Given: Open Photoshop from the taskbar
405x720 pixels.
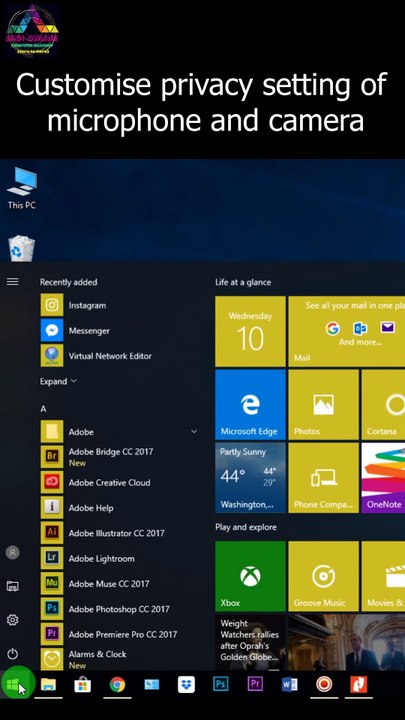Looking at the screenshot, I should [x=220, y=685].
